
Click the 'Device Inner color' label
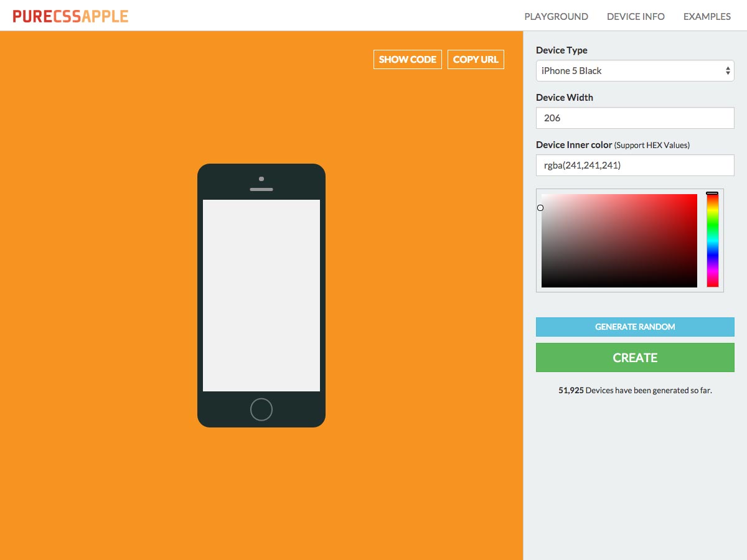coord(574,145)
